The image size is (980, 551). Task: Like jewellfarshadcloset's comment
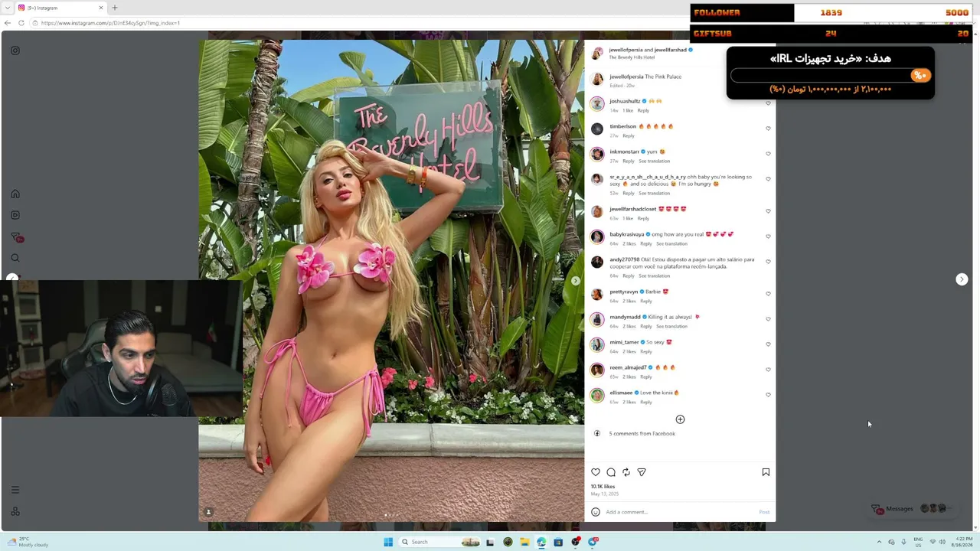point(768,211)
